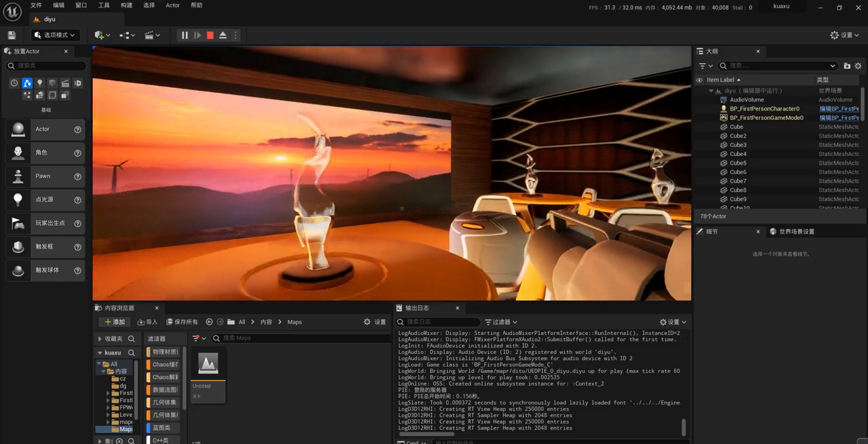Open the Content Browser 设置 button

[375, 322]
